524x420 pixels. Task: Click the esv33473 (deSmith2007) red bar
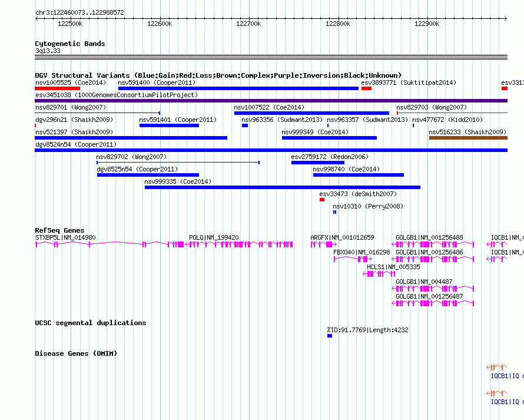pos(322,200)
